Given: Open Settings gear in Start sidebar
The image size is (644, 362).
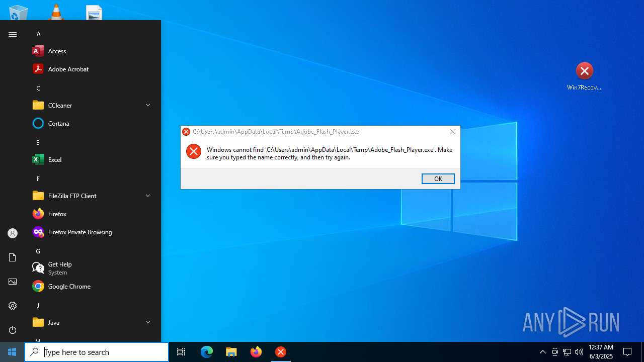Looking at the screenshot, I should click(13, 306).
